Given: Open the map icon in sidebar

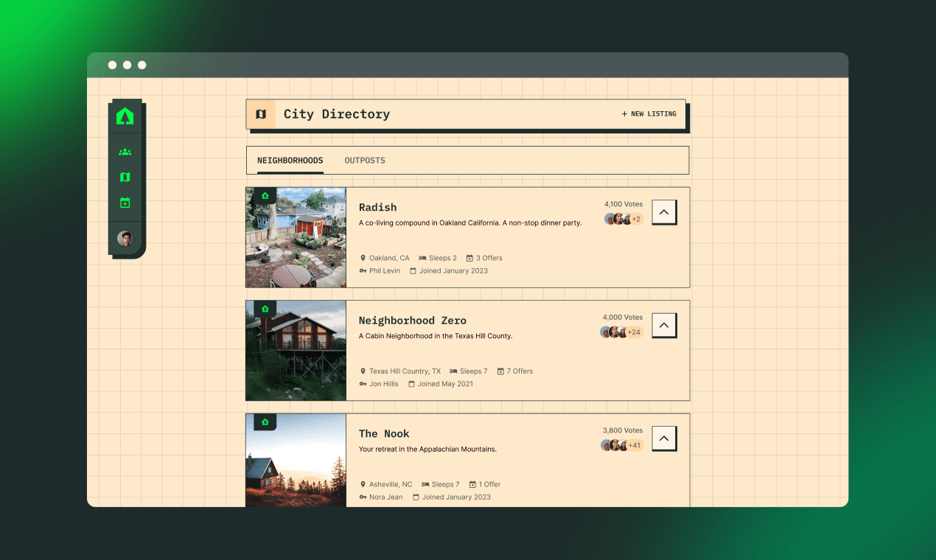Looking at the screenshot, I should click(125, 178).
